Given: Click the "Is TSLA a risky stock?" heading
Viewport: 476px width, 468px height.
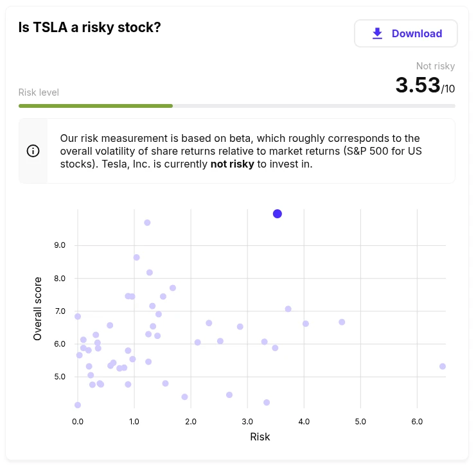Looking at the screenshot, I should pyautogui.click(x=90, y=28).
